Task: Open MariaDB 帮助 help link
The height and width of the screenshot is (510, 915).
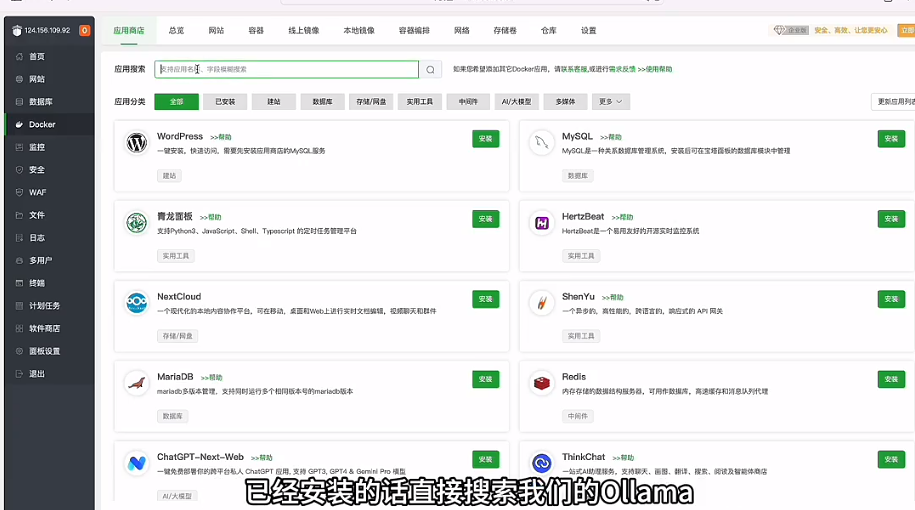Action: coord(211,378)
